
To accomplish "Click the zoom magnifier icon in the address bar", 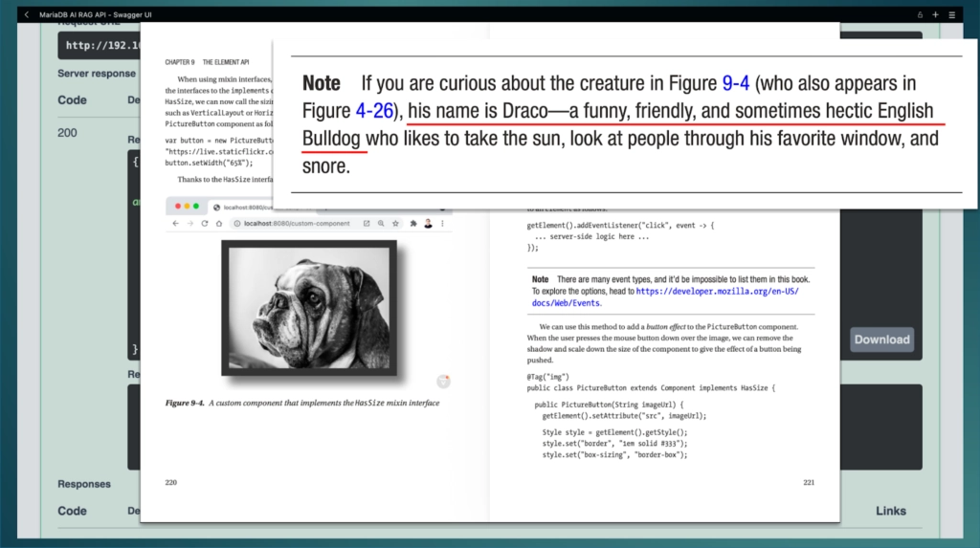I will (x=381, y=223).
